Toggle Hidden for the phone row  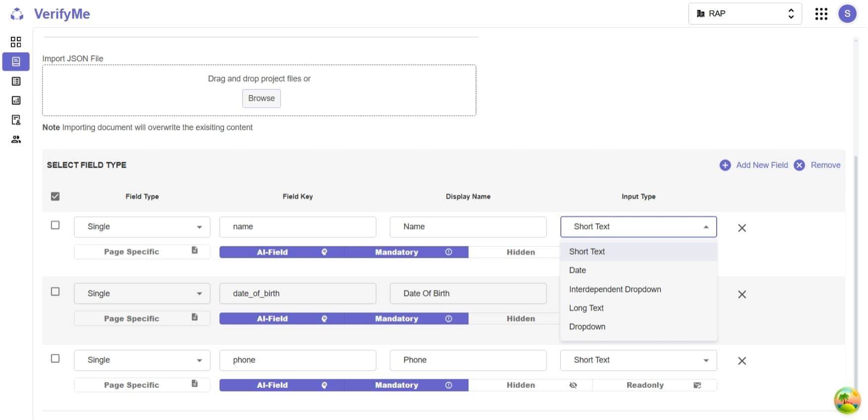[530, 385]
